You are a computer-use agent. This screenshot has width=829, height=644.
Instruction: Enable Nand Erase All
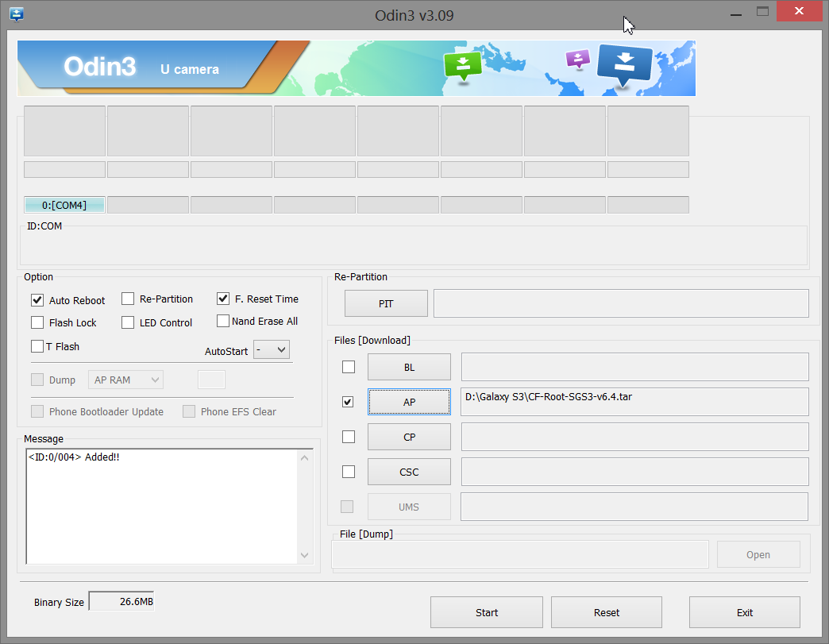point(223,321)
